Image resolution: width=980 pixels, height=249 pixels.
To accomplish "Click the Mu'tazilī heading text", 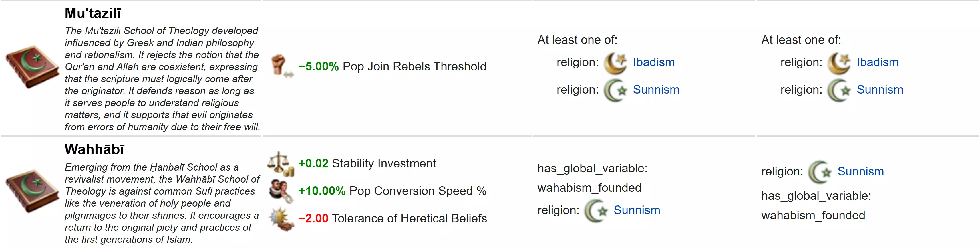I will 93,13.
